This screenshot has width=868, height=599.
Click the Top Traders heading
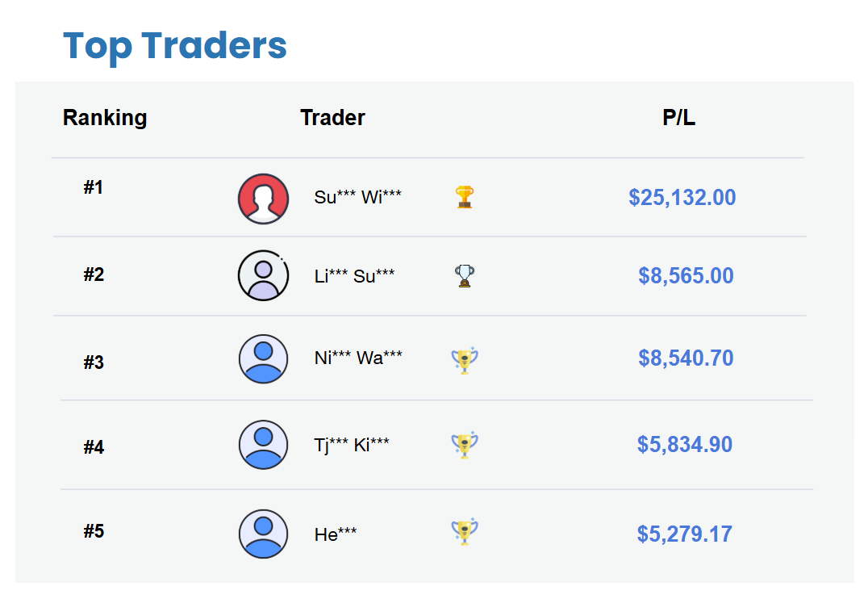coord(175,46)
